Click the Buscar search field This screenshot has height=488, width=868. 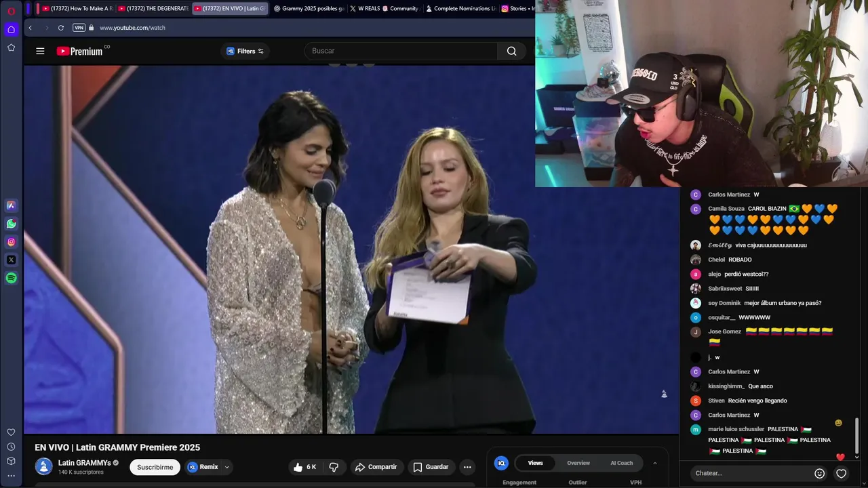(400, 51)
